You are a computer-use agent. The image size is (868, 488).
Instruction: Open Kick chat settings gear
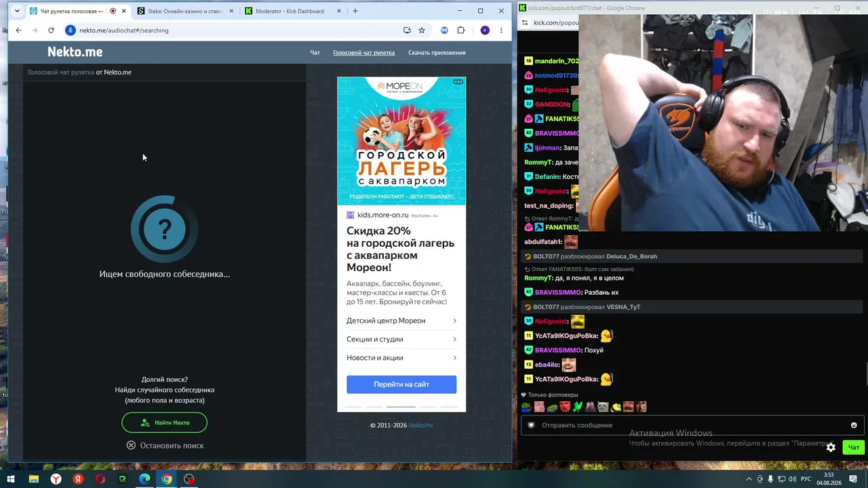click(x=831, y=447)
